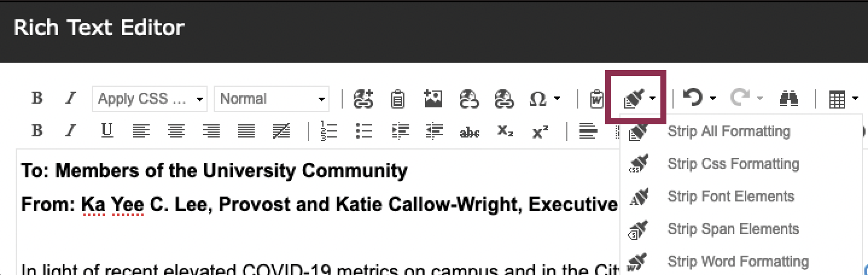This screenshot has width=868, height=275.
Task: Expand the Normal paragraph style dropdown
Action: pyautogui.click(x=271, y=99)
